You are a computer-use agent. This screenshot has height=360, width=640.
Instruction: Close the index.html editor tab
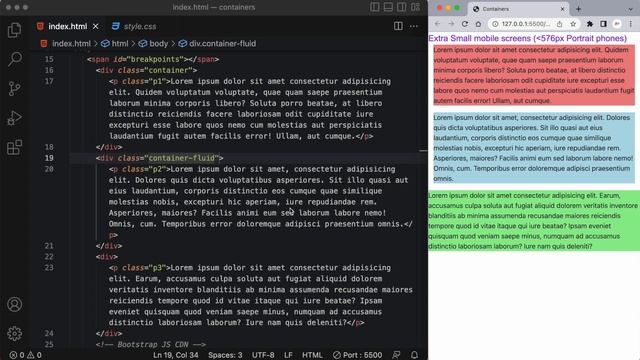click(x=96, y=27)
